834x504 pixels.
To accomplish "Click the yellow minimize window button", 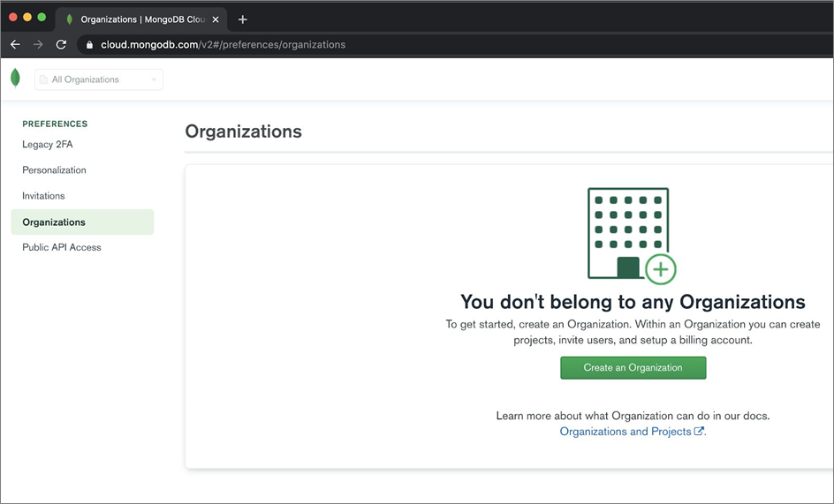I will (27, 17).
